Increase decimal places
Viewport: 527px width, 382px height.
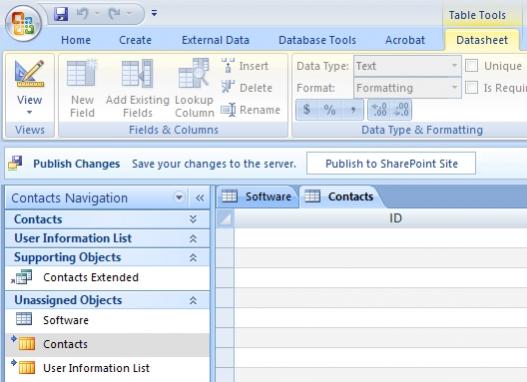tap(379, 110)
